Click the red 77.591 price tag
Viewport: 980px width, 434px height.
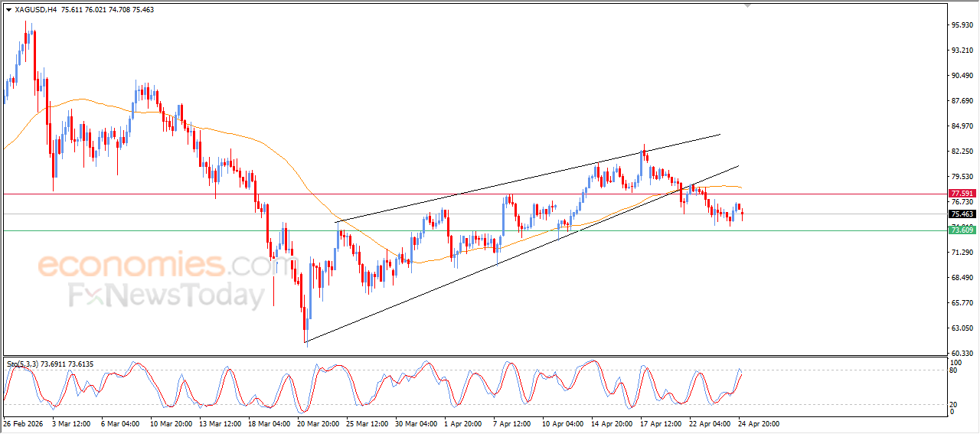tap(961, 194)
